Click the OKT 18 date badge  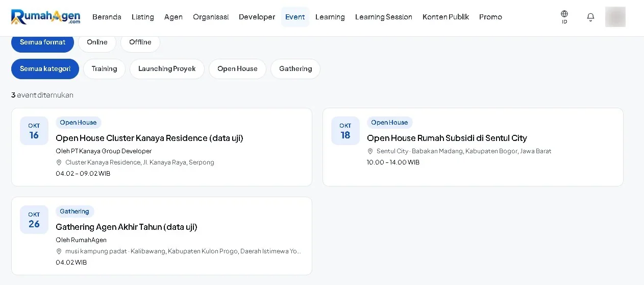(345, 131)
